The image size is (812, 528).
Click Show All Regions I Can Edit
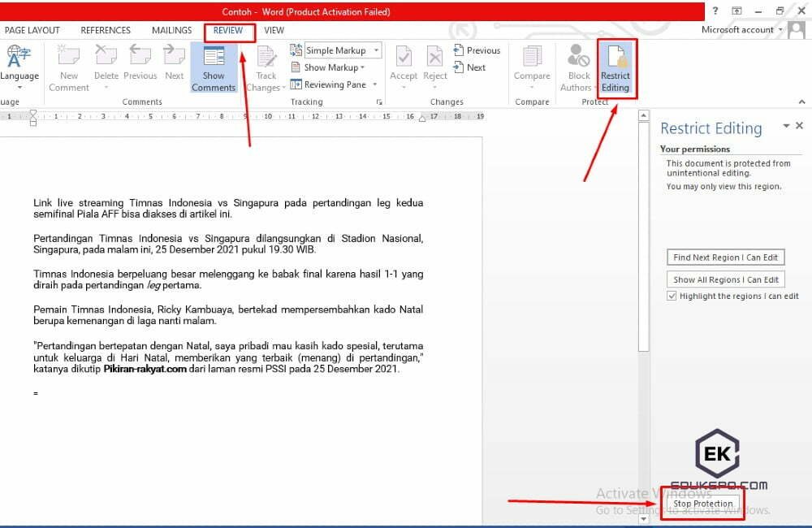pos(725,279)
